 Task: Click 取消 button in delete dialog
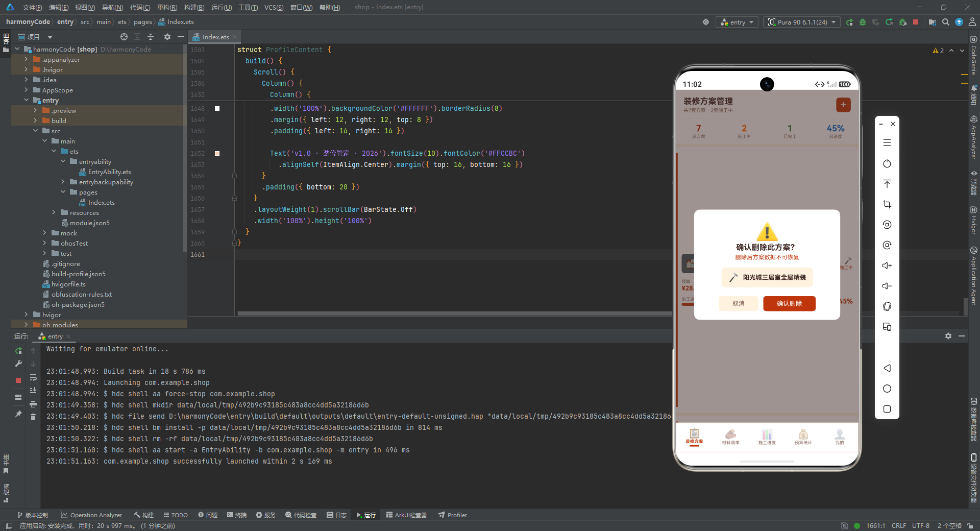click(738, 303)
